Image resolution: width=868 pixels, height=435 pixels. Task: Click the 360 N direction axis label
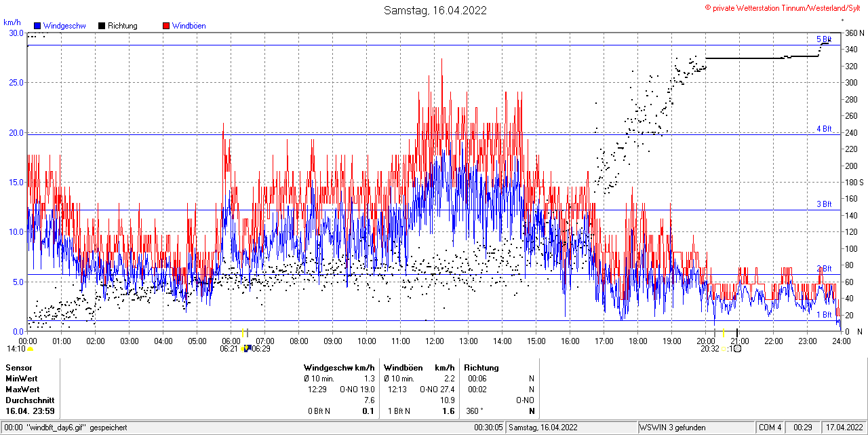tap(854, 33)
